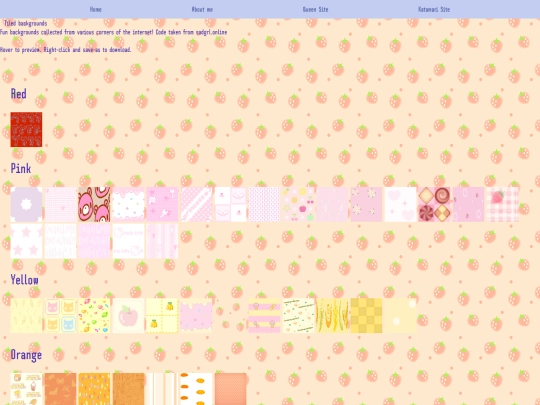Select the cream vertical stripes tile in Orange
The height and width of the screenshot is (405, 540).
point(162,389)
